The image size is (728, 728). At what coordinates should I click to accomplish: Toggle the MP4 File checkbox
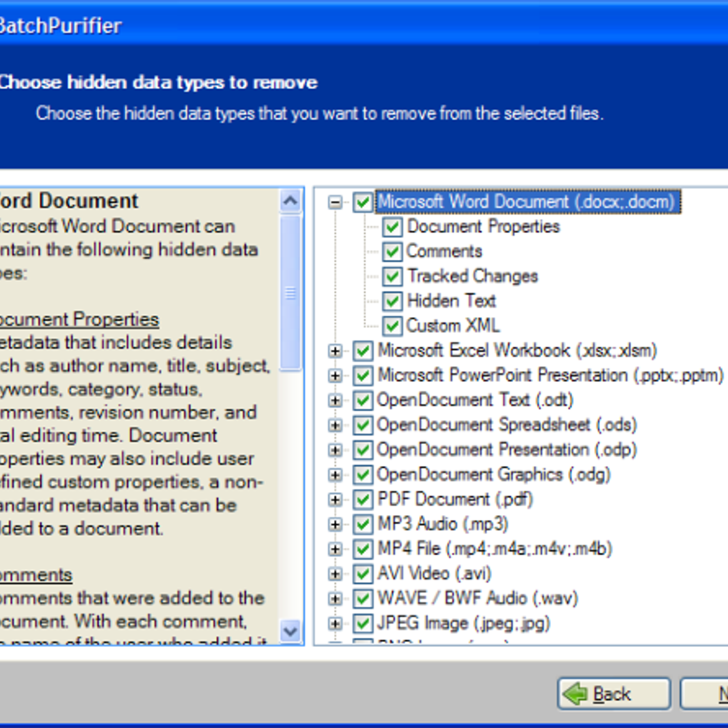(363, 549)
